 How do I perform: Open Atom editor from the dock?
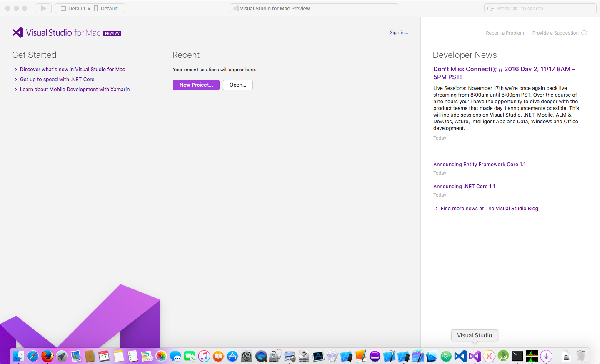[446, 356]
